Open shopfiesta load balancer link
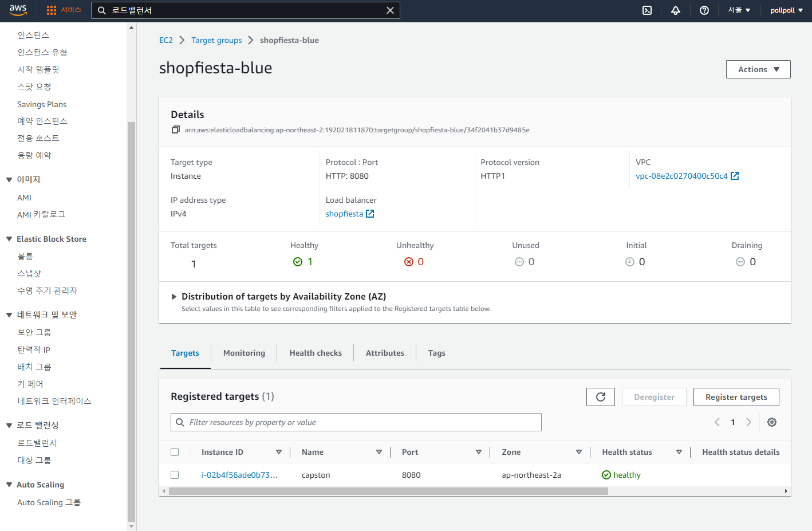Image resolution: width=812 pixels, height=531 pixels. click(344, 214)
